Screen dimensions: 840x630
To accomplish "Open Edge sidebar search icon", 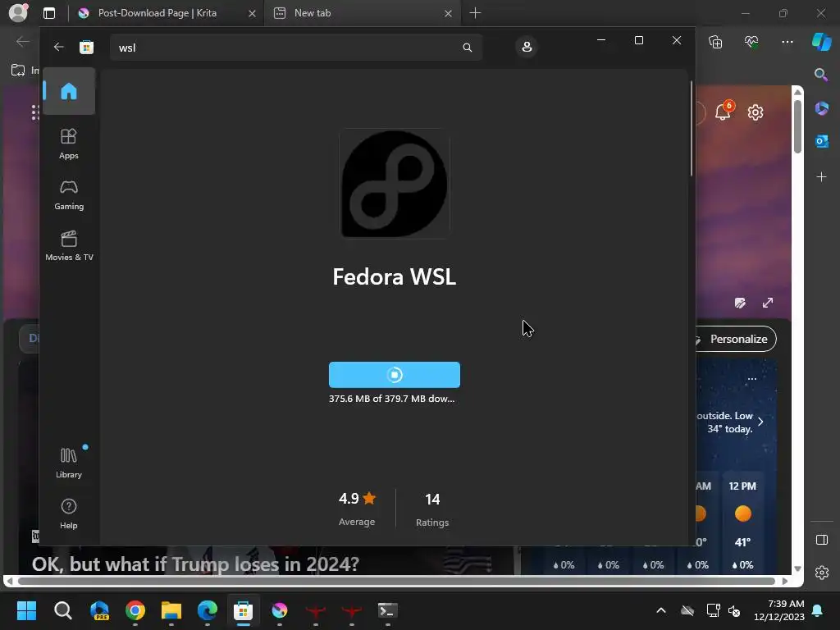I will point(821,75).
